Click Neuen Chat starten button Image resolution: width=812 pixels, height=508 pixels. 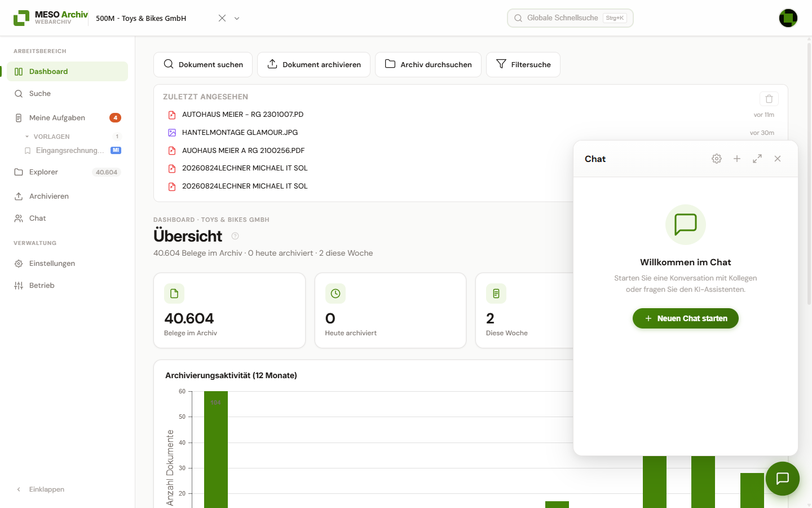[x=686, y=318]
